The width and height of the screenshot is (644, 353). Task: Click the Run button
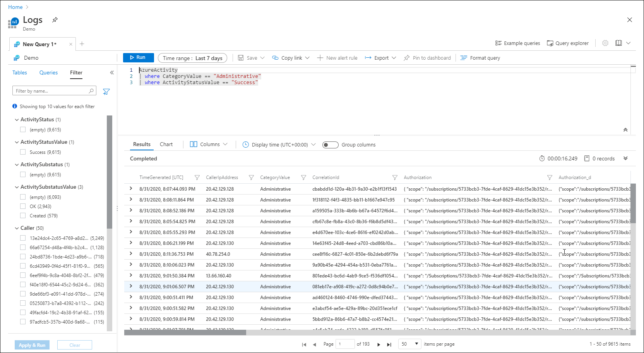point(138,57)
